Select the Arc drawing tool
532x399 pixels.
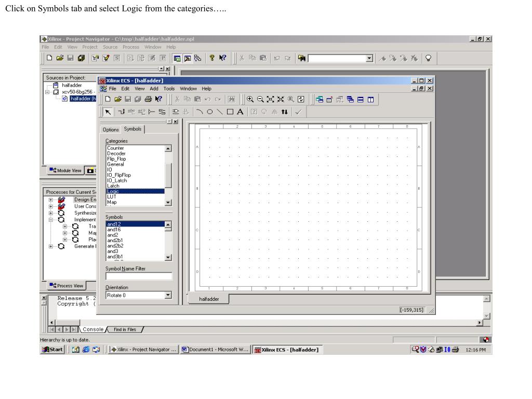199,112
